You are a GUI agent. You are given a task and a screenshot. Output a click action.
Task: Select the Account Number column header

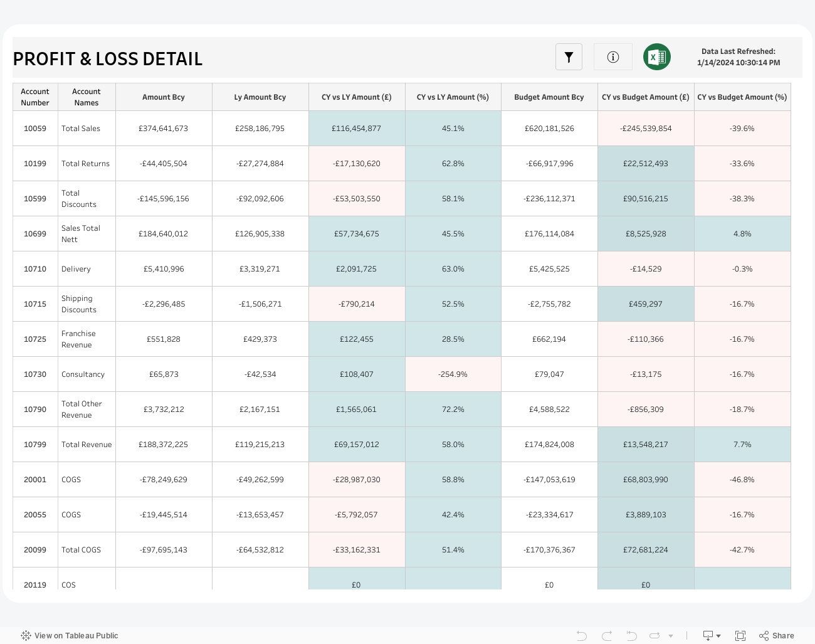[35, 97]
